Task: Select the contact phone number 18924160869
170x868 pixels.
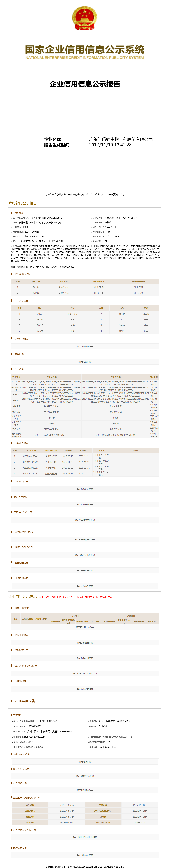Action: 34,726
